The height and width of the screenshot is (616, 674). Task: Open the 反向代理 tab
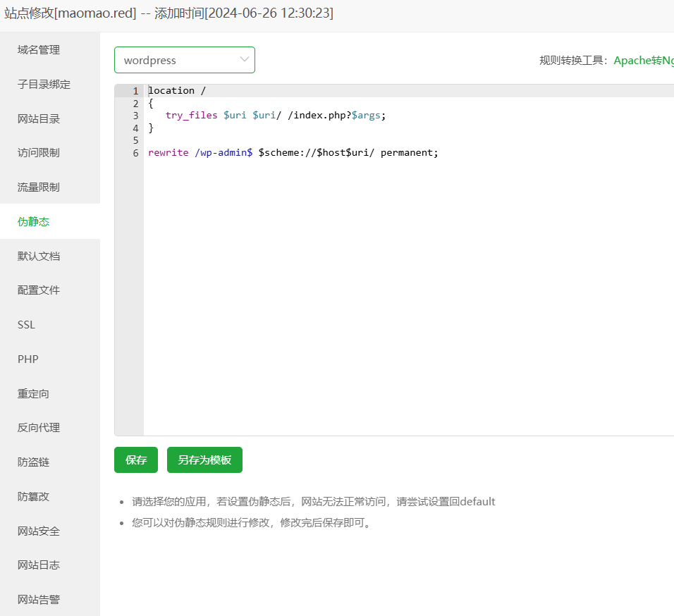point(50,428)
